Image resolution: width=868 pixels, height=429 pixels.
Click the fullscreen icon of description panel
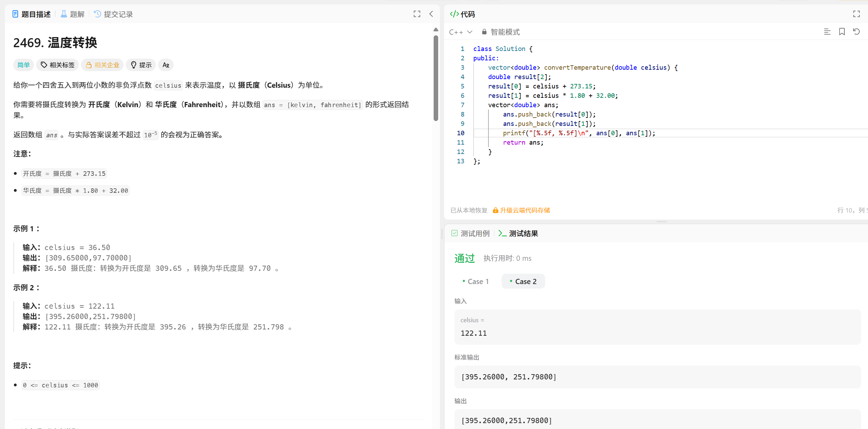coord(417,14)
